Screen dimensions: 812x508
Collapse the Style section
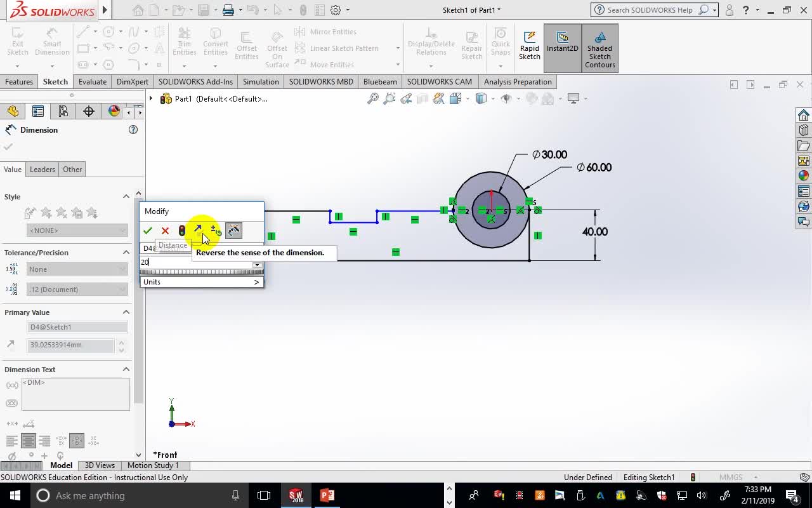126,197
